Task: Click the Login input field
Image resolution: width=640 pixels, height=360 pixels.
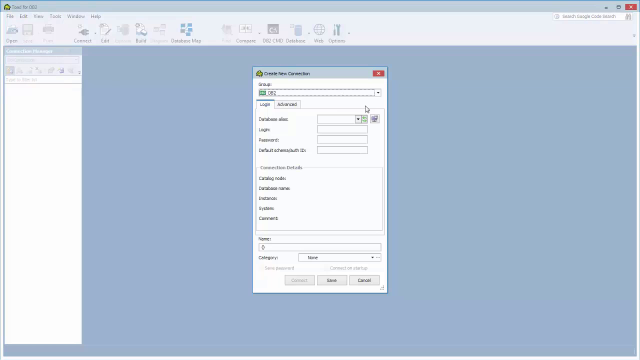Action: (342, 130)
